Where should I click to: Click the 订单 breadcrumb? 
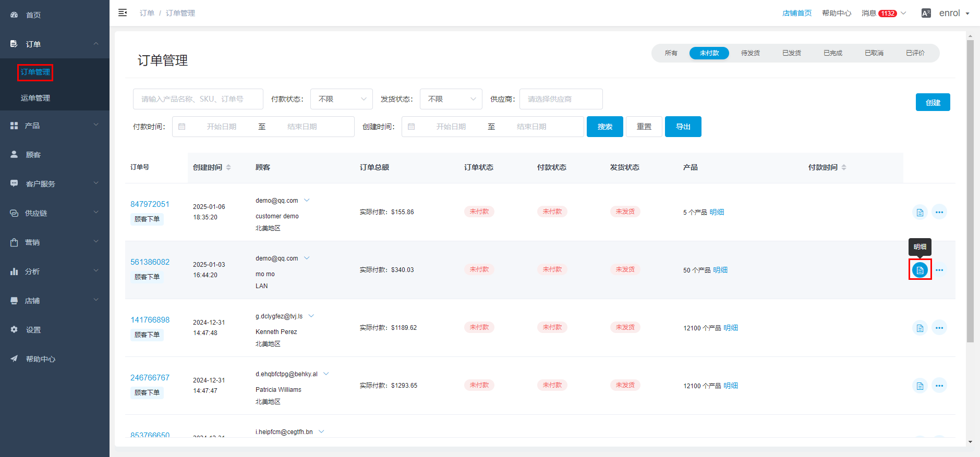click(x=147, y=13)
